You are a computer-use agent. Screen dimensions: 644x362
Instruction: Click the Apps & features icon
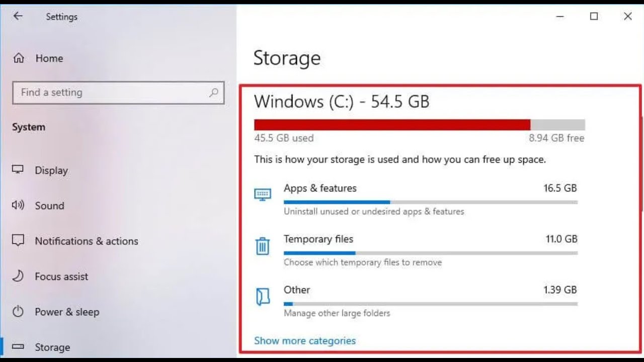click(x=263, y=195)
